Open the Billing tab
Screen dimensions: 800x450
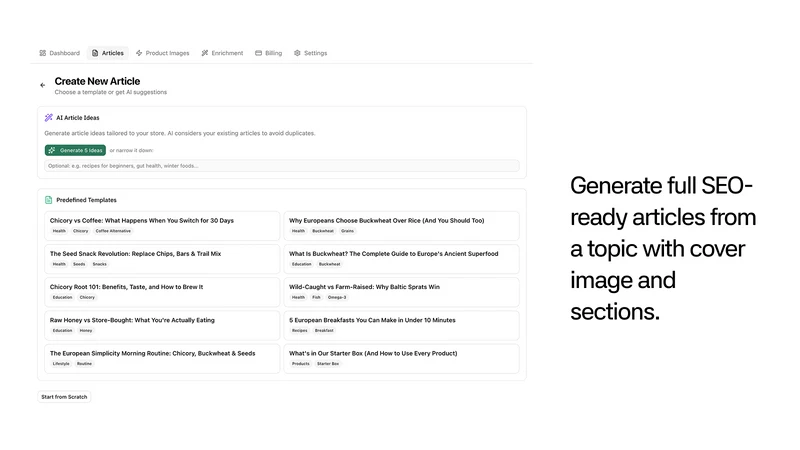(268, 53)
